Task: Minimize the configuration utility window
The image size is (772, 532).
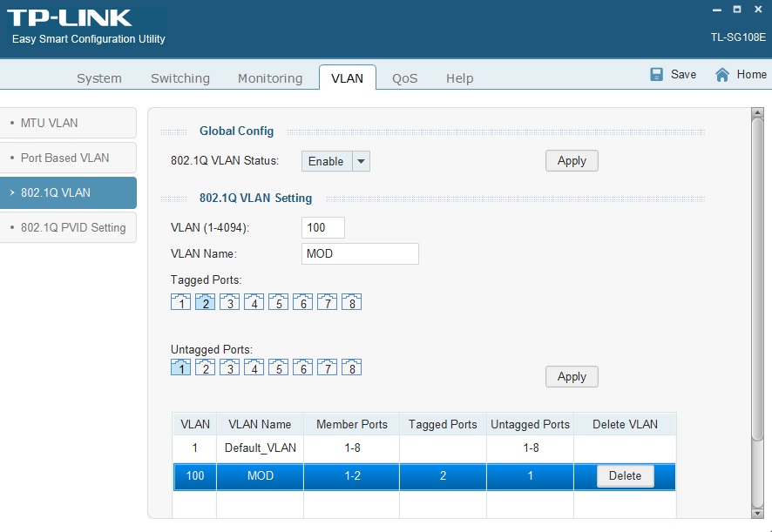Action: (x=717, y=10)
